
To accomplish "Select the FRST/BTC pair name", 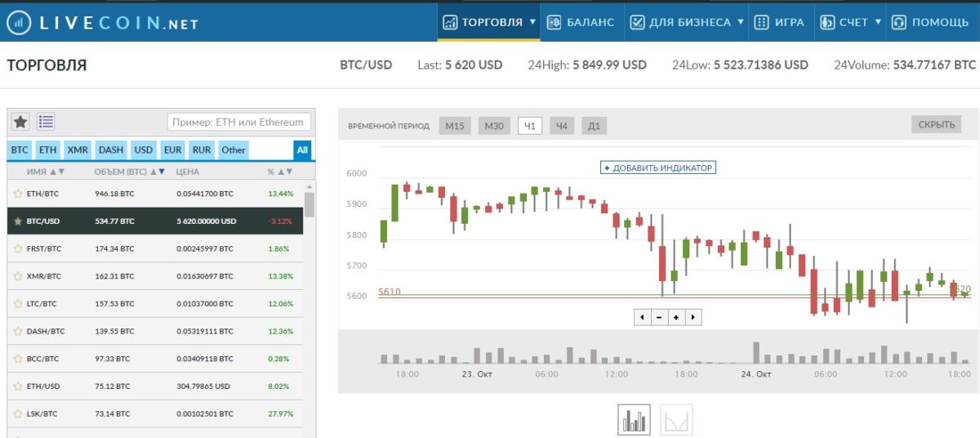I will (x=44, y=248).
